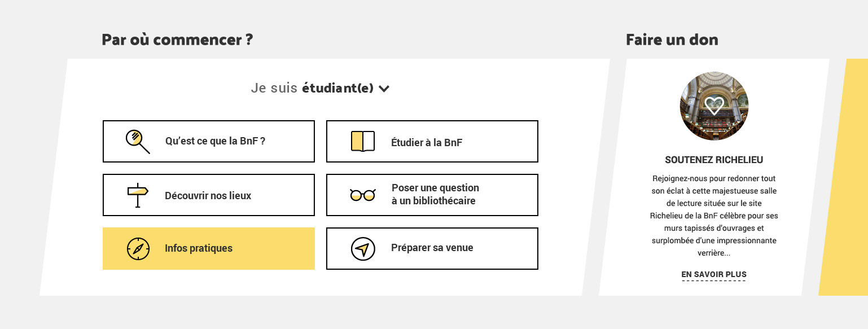Click the heart icon on Richelieu photo
Image resolution: width=868 pixels, height=329 pixels.
[x=714, y=106]
